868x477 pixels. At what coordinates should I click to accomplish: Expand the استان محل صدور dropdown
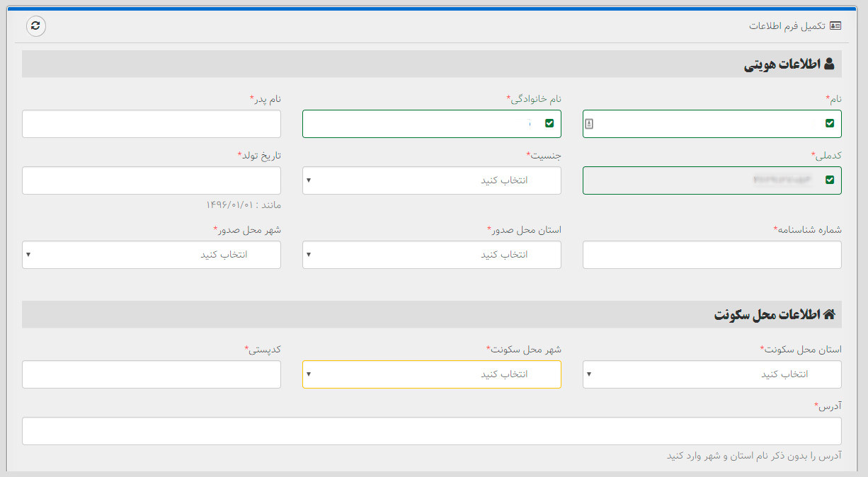[431, 255]
